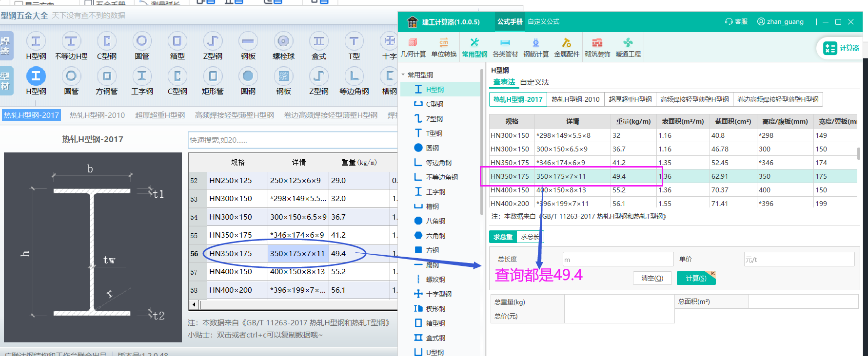Select the 求总重 mode
The image size is (868, 356).
pos(503,237)
